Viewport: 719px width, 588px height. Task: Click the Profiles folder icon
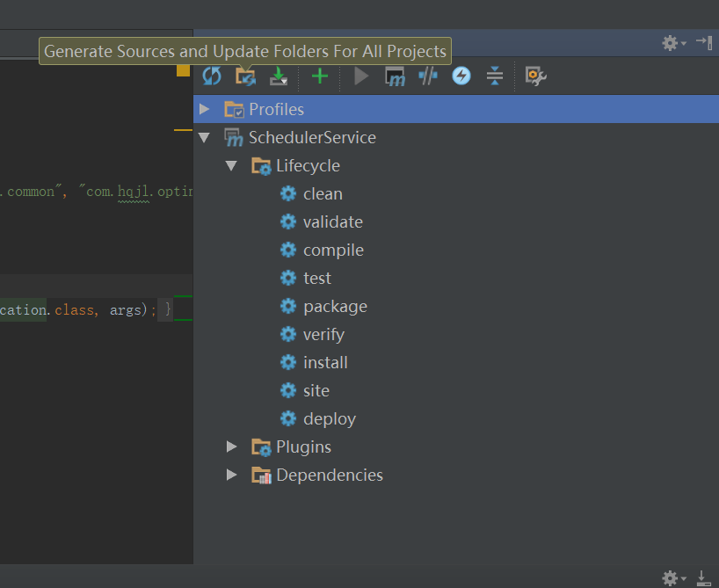point(234,110)
